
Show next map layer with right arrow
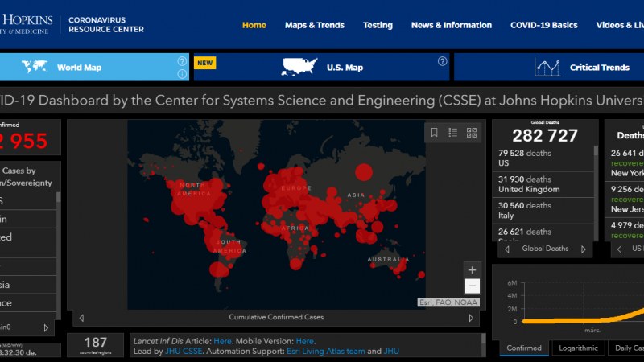click(471, 318)
